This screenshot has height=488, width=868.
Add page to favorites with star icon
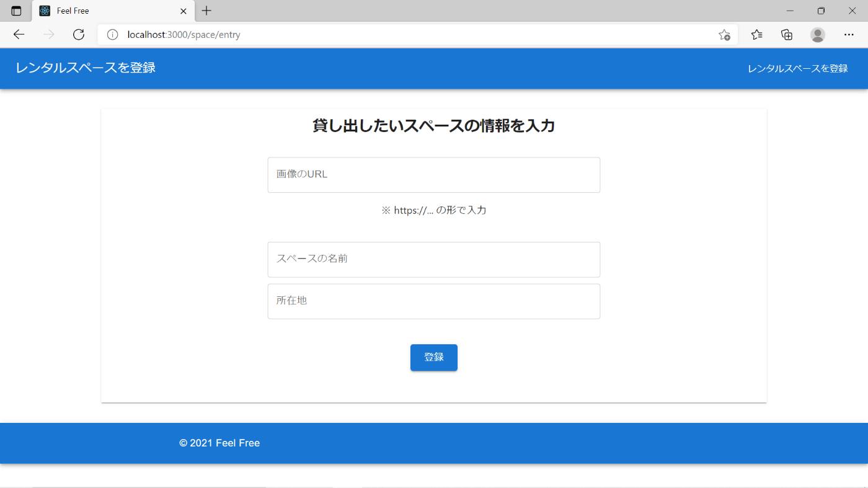(x=724, y=35)
